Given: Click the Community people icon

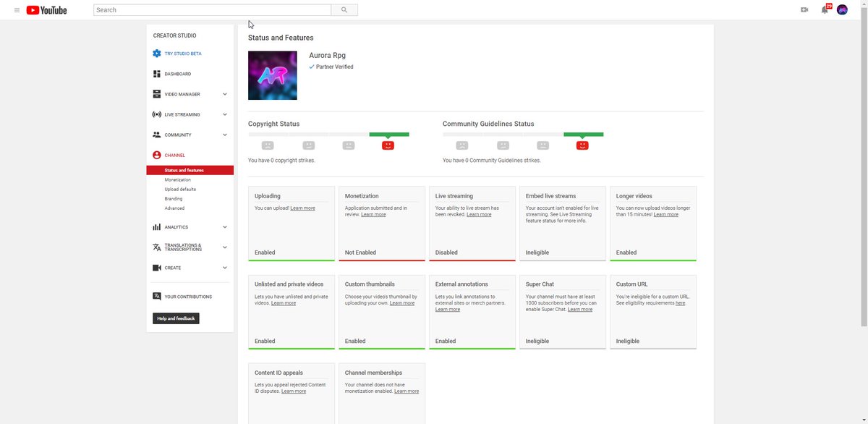Looking at the screenshot, I should 157,135.
